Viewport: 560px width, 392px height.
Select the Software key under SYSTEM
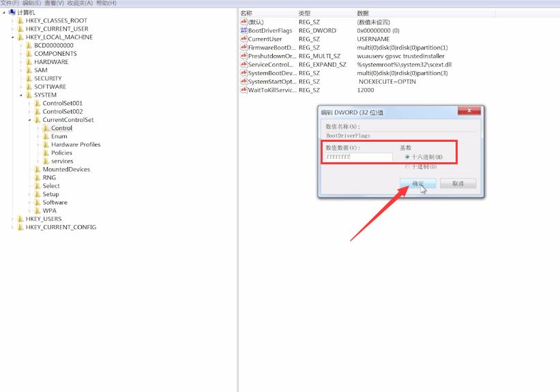pyautogui.click(x=55, y=202)
